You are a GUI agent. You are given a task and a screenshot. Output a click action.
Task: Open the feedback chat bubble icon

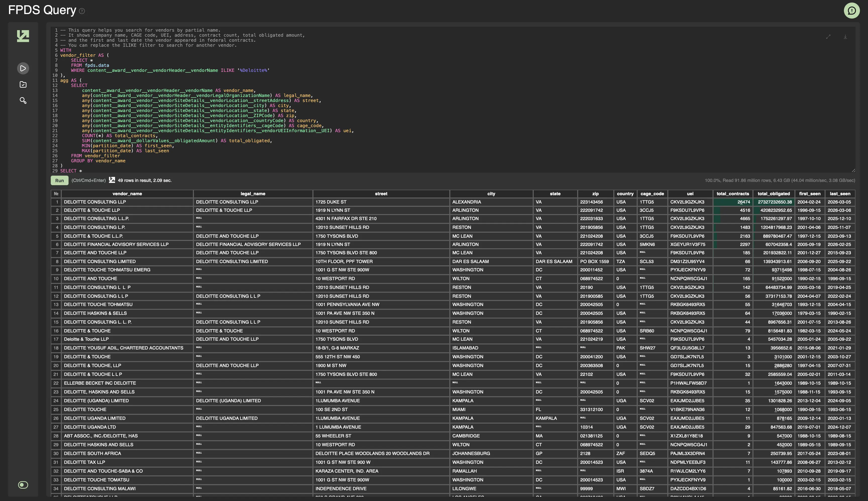coord(851,10)
